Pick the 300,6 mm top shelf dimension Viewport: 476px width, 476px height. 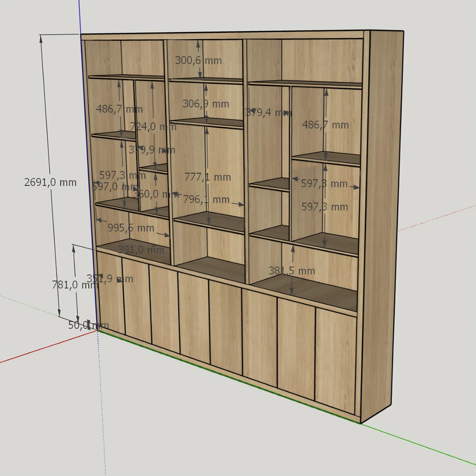pyautogui.click(x=198, y=60)
